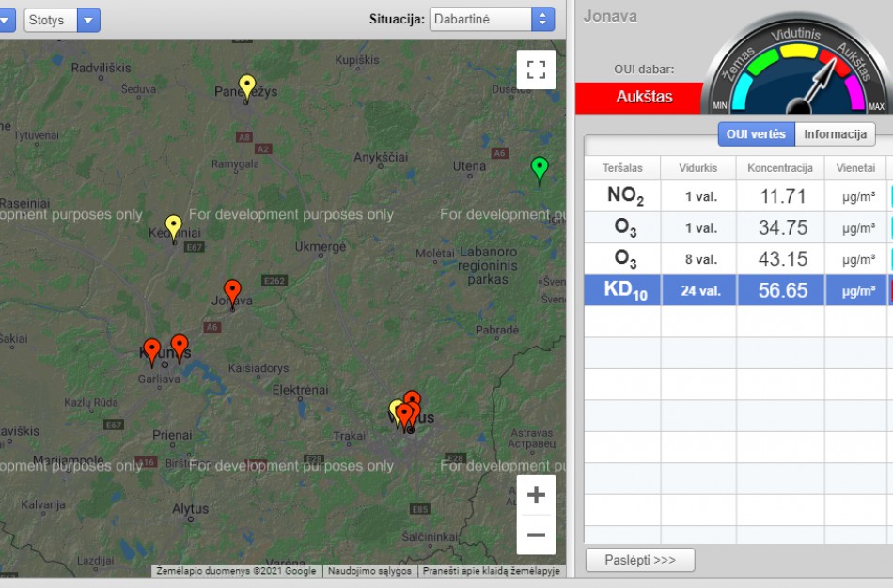Click the yellow marker at Kėdainiai

(173, 225)
